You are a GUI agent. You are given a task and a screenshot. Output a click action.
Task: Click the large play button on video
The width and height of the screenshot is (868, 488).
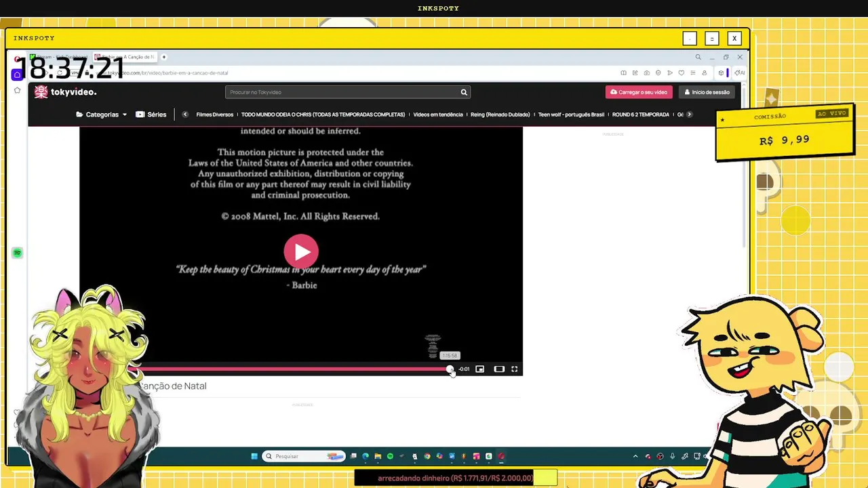[x=301, y=252]
